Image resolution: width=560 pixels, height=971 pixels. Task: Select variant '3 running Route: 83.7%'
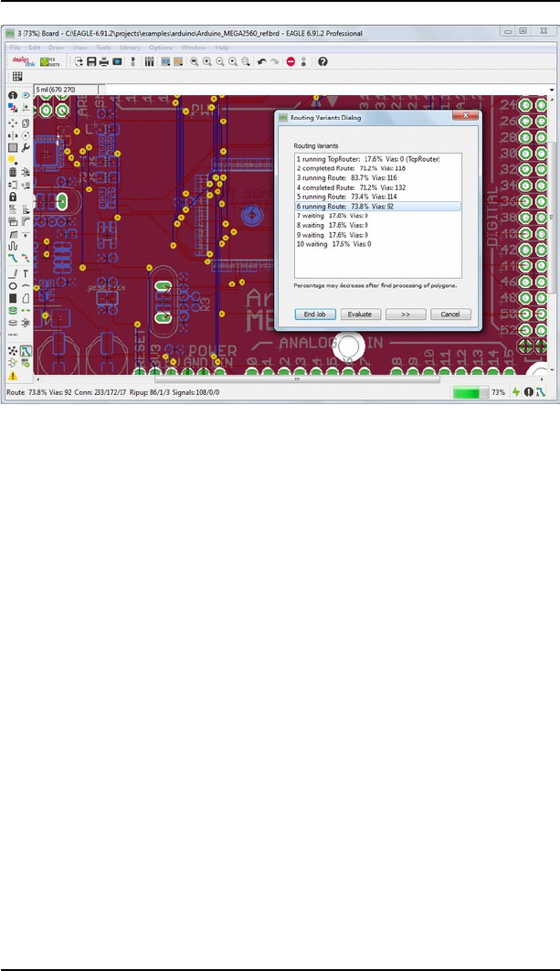(x=377, y=177)
